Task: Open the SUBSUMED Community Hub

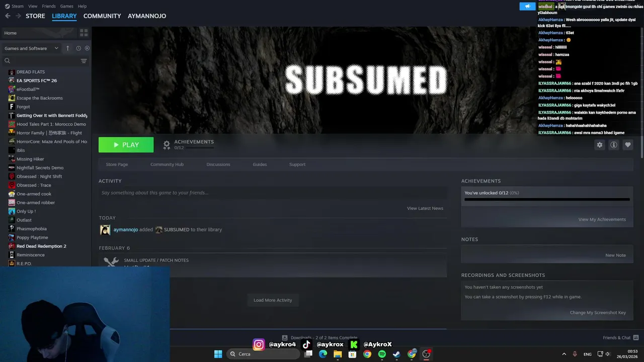Action: point(167,164)
